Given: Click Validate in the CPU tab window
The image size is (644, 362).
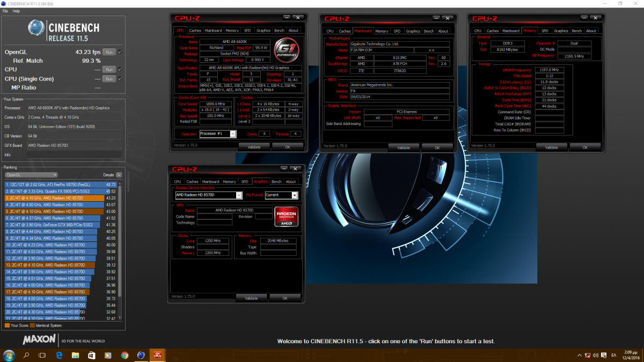Looking at the screenshot, I should (254, 146).
